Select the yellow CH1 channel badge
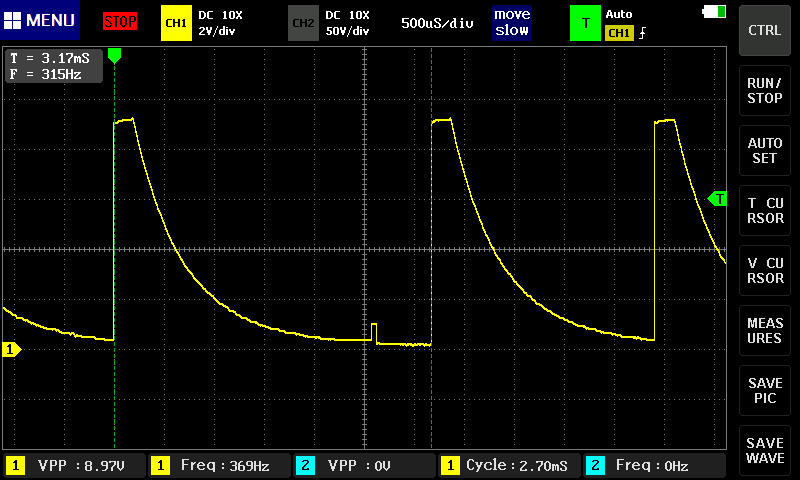Image resolution: width=800 pixels, height=480 pixels. [176, 23]
